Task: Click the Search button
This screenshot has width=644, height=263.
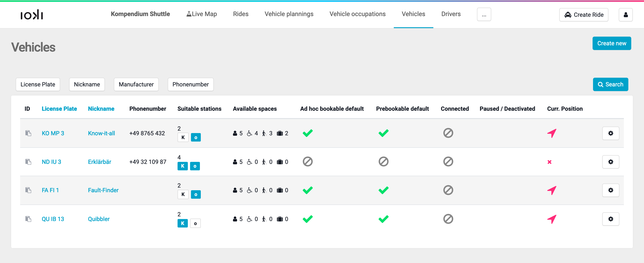Action: point(610,84)
